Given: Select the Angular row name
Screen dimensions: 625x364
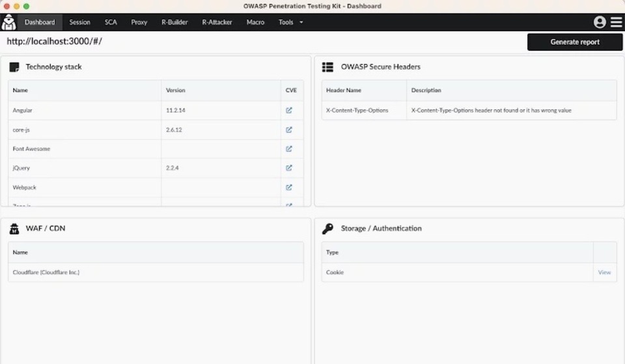Looking at the screenshot, I should (22, 111).
